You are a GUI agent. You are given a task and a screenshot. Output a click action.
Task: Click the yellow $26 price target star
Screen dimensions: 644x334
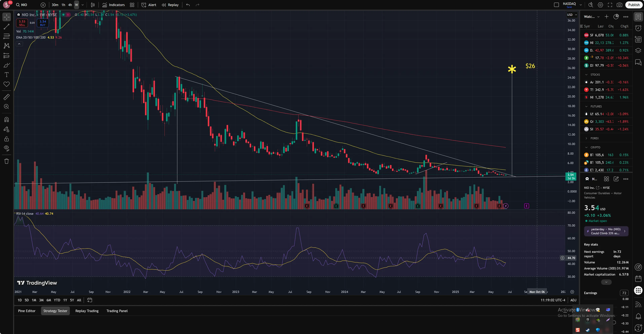tap(512, 69)
